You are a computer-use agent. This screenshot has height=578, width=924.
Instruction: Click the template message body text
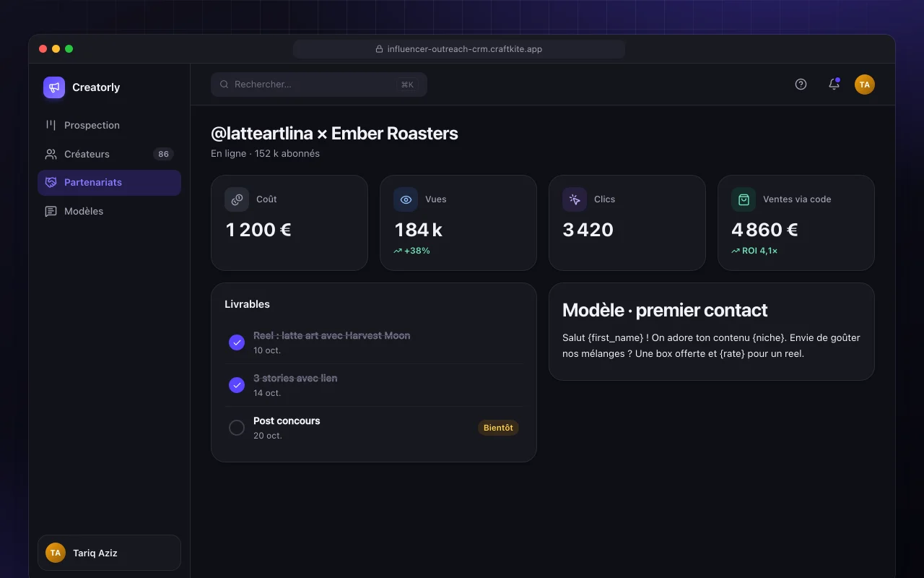711,345
